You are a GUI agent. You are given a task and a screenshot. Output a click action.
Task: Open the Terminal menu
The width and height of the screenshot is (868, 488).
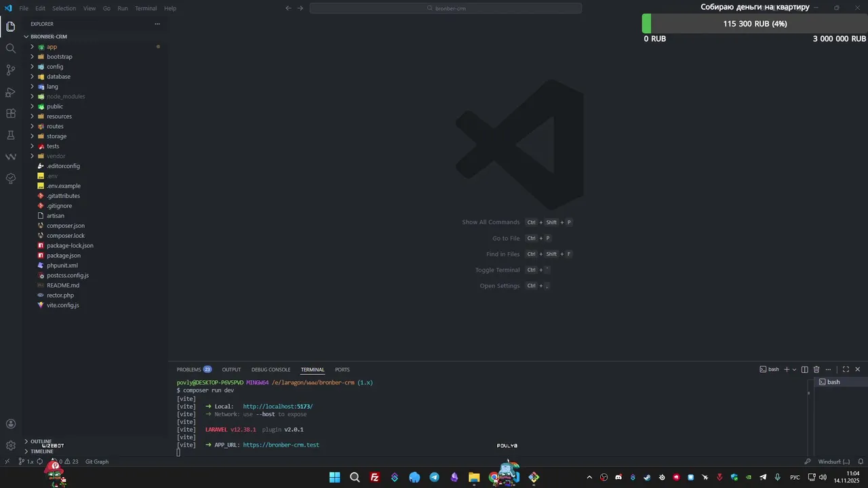tap(146, 8)
